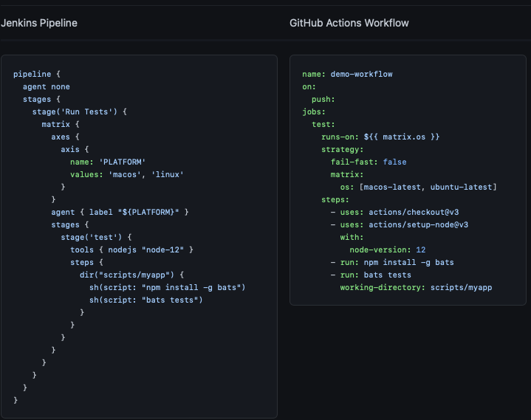Image resolution: width=531 pixels, height=420 pixels.
Task: Click the 'strategy:' line
Action: (343, 149)
